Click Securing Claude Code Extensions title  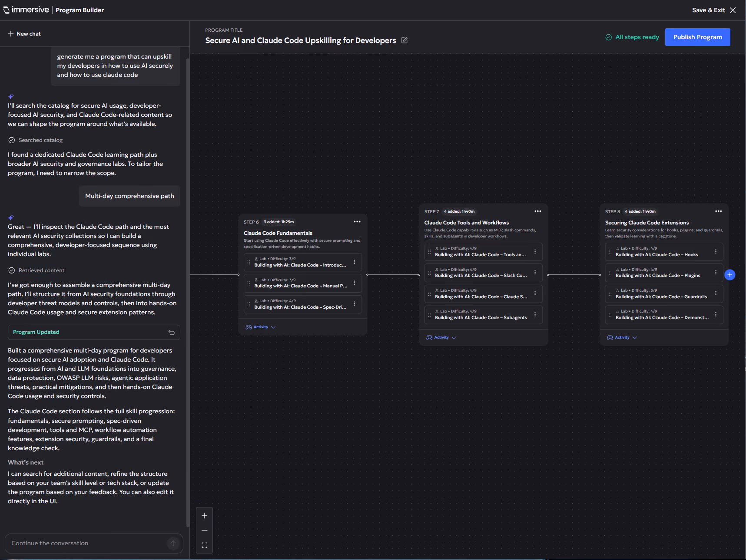point(647,223)
